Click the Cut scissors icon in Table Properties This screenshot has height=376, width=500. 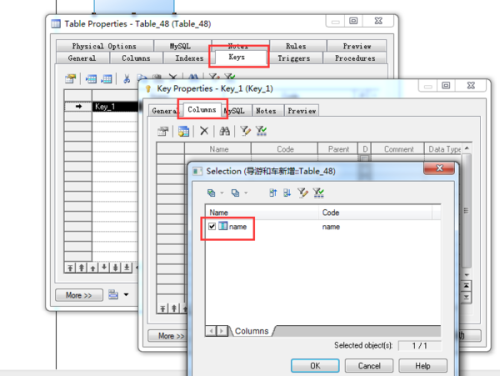[127, 79]
